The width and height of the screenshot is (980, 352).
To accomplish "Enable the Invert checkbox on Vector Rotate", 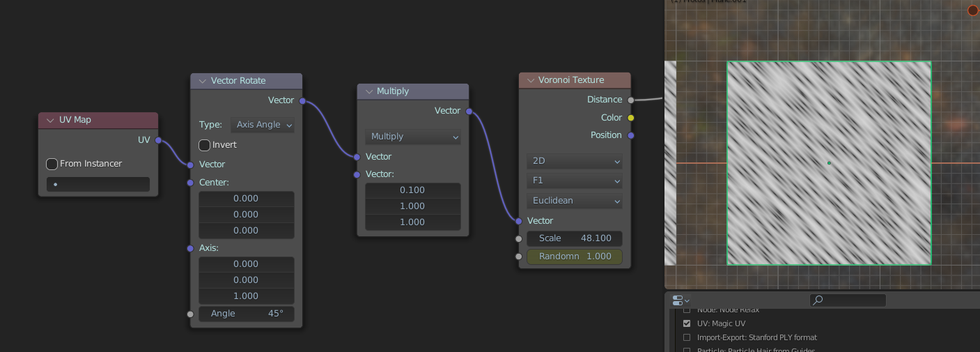I will pos(205,145).
